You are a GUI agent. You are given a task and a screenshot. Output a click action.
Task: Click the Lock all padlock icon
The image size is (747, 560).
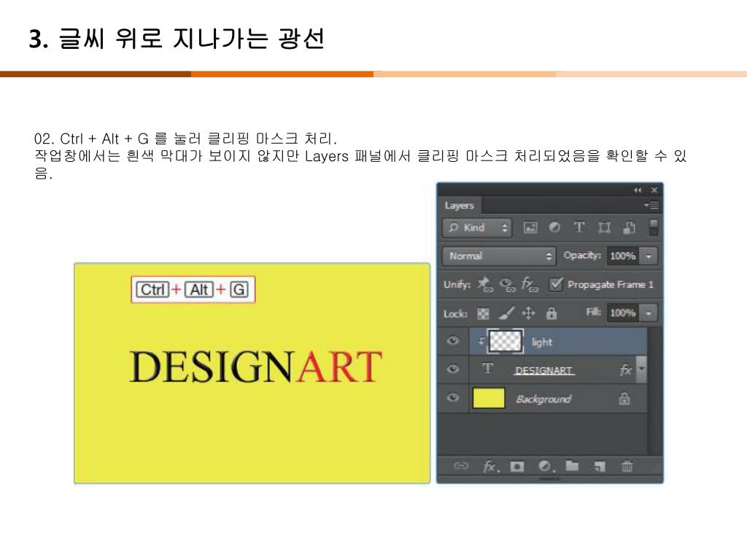click(551, 313)
